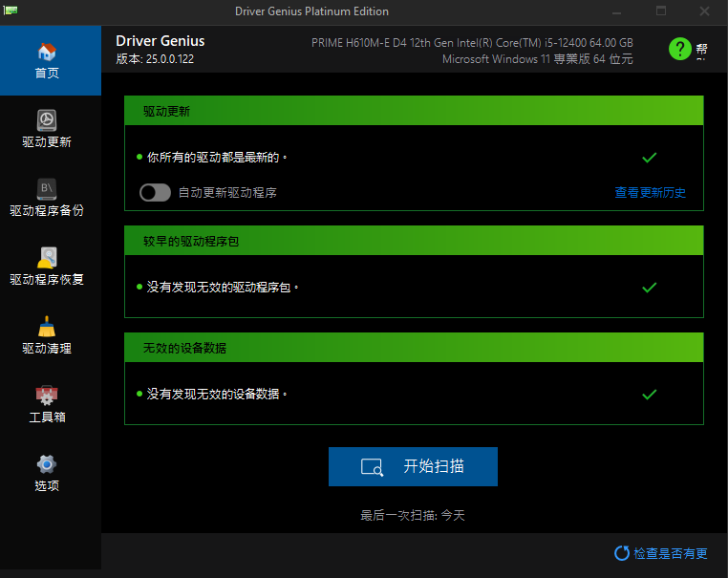Click the 自动更新驱动程序 label
728x578 pixels.
(227, 193)
